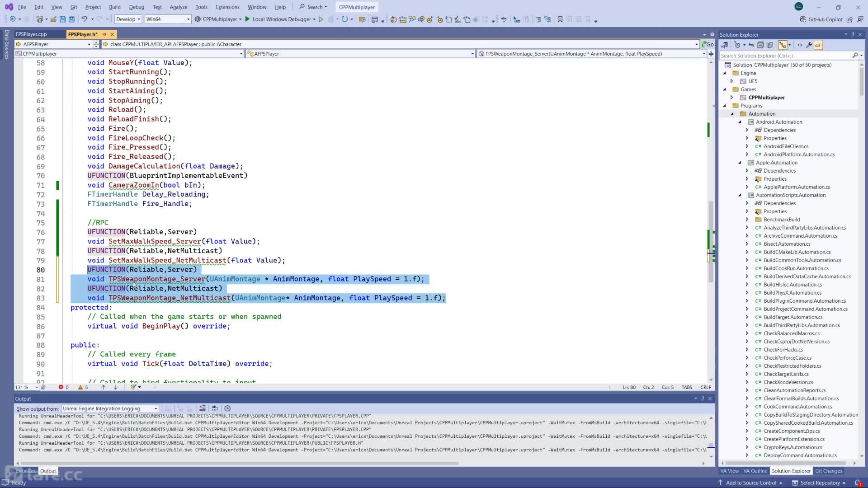This screenshot has height=488, width=868.
Task: Open the Search box in title bar
Action: [313, 7]
